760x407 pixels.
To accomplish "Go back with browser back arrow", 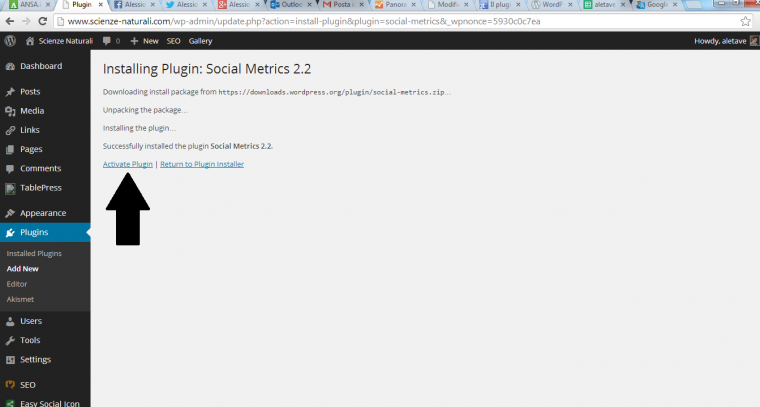I will [10, 21].
